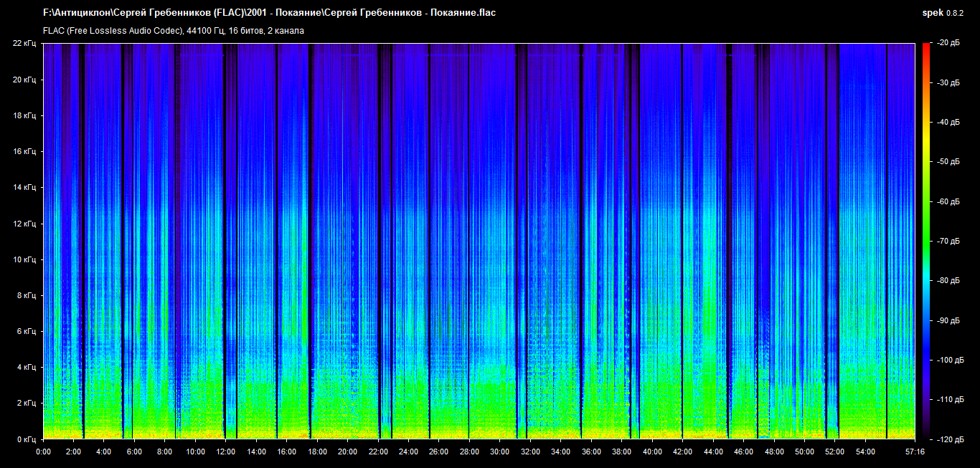The height and width of the screenshot is (468, 980).
Task: Click the -70 дБ scale label
Action: click(950, 242)
